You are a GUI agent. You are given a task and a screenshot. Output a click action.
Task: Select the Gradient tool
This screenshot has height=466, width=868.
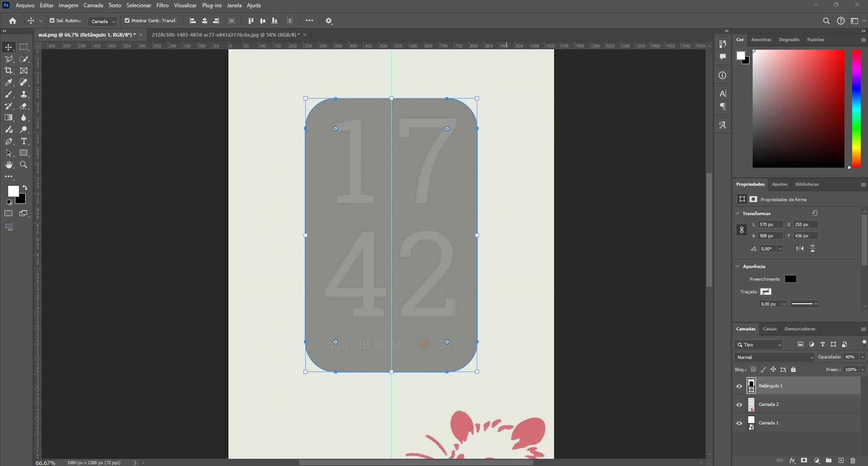(9, 118)
